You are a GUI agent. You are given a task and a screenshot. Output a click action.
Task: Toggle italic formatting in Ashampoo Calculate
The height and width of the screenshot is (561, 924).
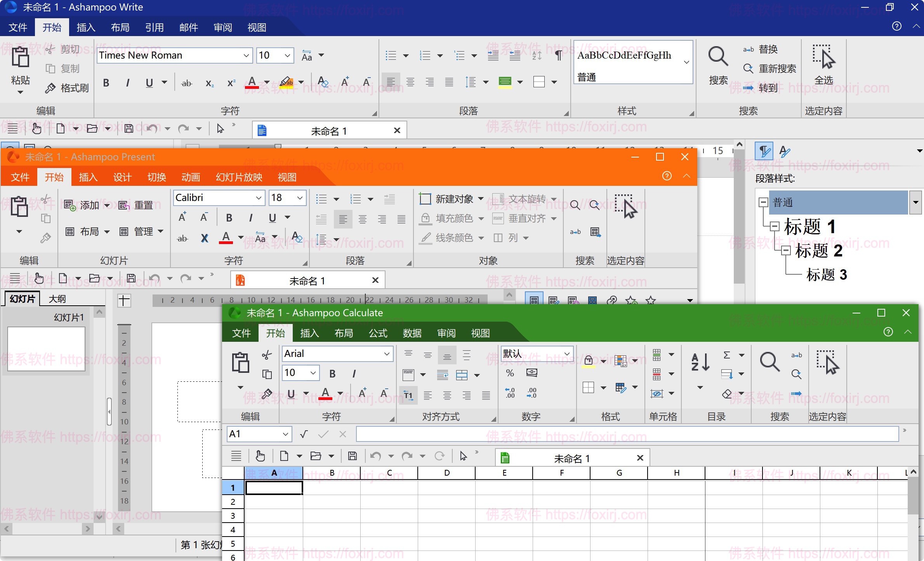pyautogui.click(x=354, y=373)
